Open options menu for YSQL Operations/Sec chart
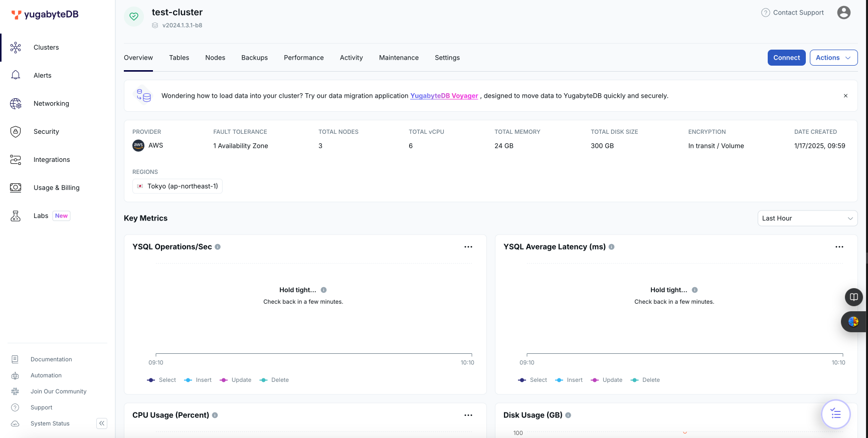The image size is (868, 438). point(468,247)
